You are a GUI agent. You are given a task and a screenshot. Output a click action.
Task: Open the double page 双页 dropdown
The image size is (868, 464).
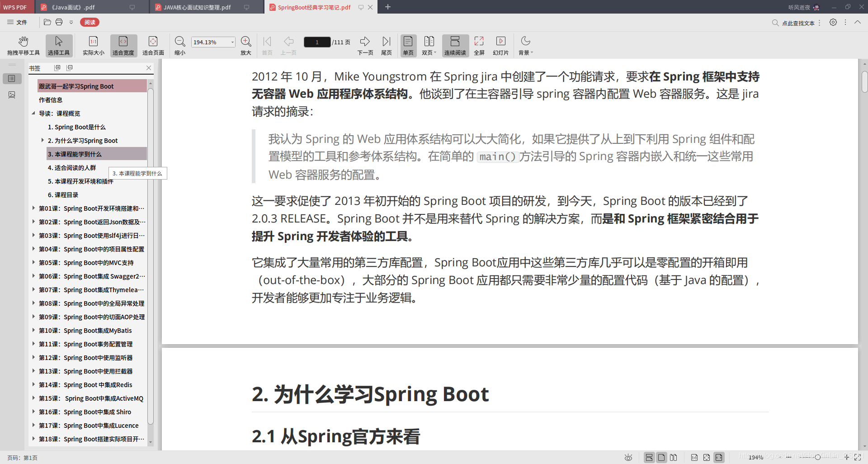click(x=429, y=46)
